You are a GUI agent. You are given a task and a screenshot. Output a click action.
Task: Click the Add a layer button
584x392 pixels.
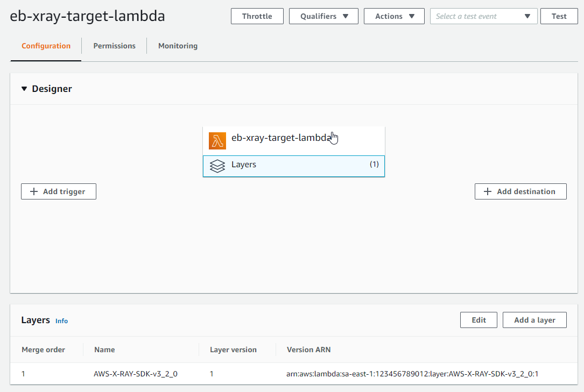534,320
